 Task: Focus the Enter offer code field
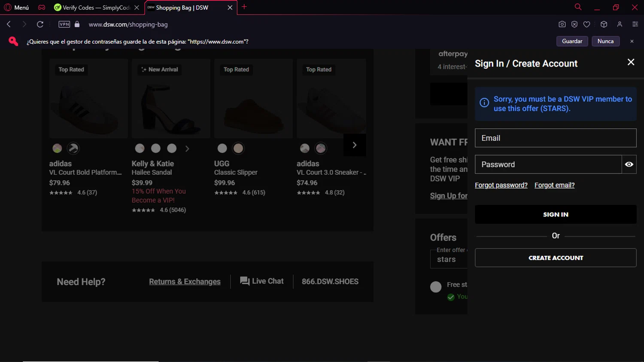pyautogui.click(x=449, y=259)
